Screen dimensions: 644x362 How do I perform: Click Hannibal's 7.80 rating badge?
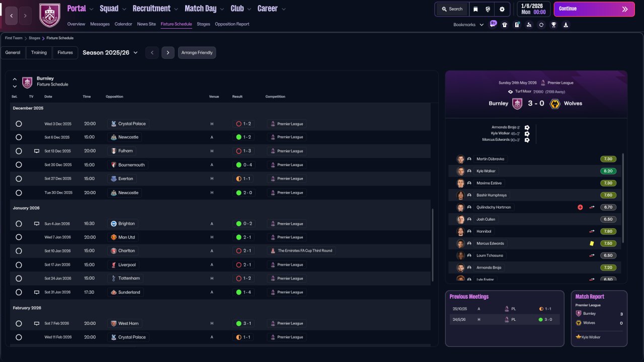[x=608, y=231]
